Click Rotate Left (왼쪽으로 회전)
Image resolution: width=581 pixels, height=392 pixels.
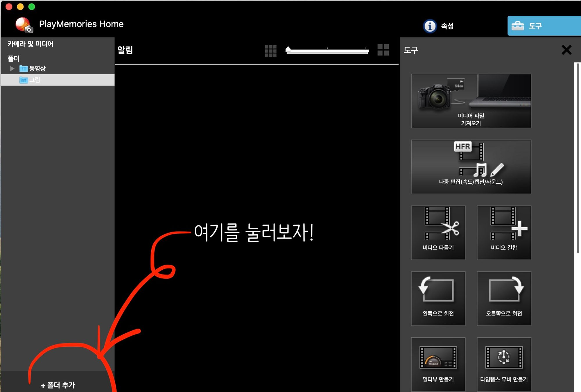438,298
